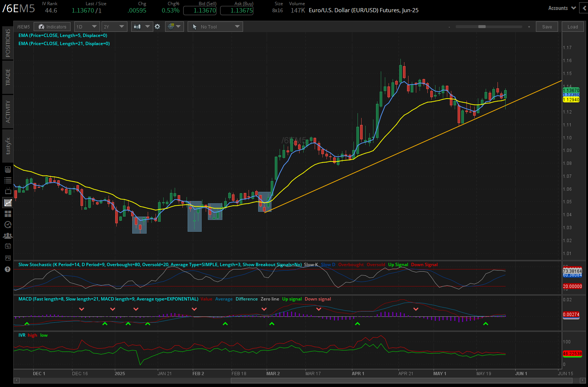Click the horizontal scrollbar right arrow
Image resolution: width=588 pixels, height=387 pixels.
pos(583,380)
